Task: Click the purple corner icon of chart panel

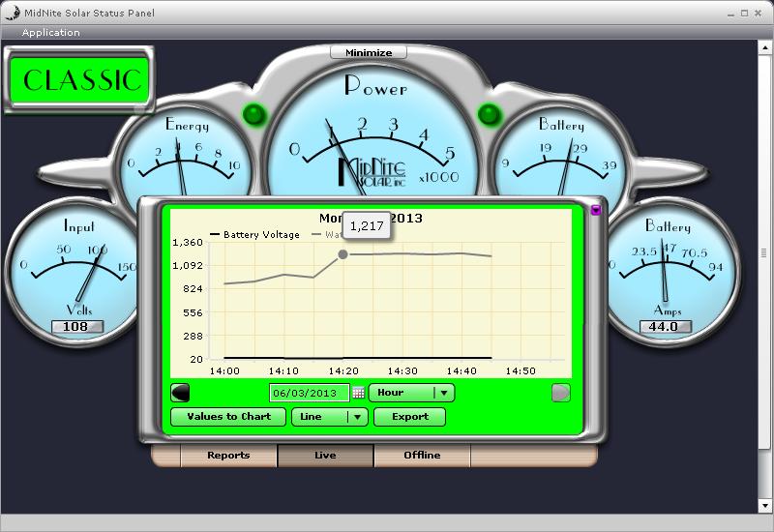Action: [x=596, y=210]
